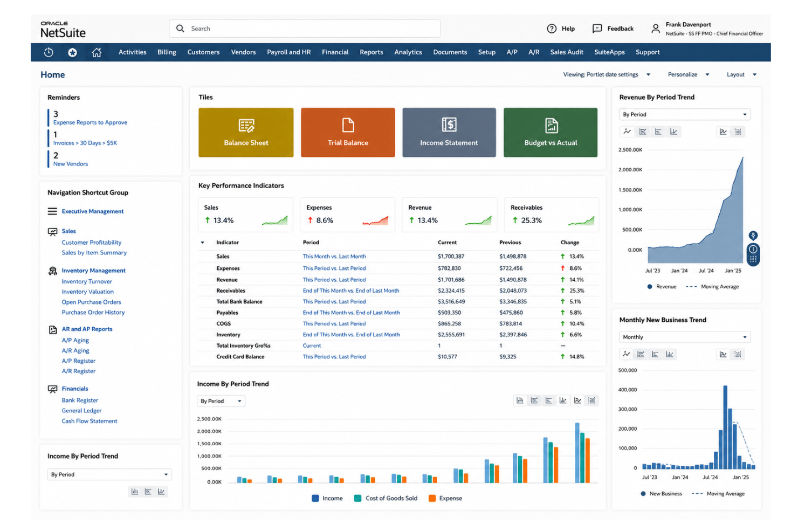The image size is (798, 532).
Task: Open Customer Profitability link
Action: point(91,243)
